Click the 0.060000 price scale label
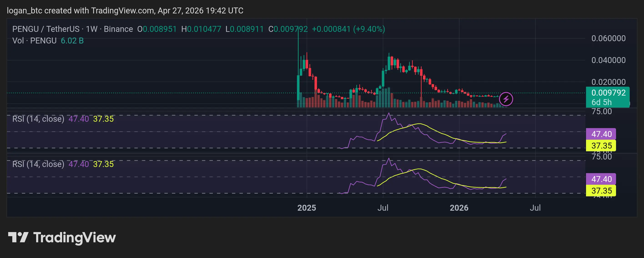This screenshot has height=258, width=644. click(608, 38)
